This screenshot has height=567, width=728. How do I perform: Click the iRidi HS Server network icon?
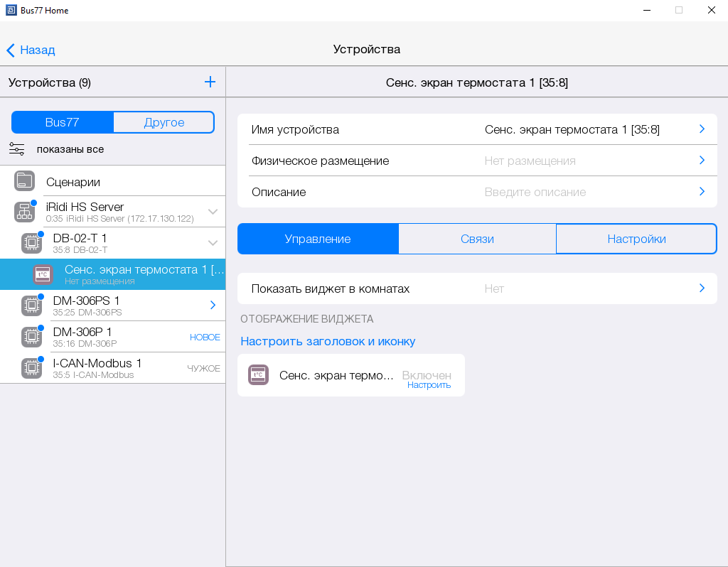click(25, 212)
